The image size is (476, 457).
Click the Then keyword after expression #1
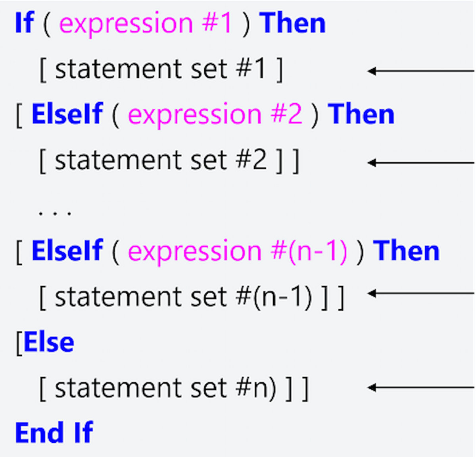point(293,23)
